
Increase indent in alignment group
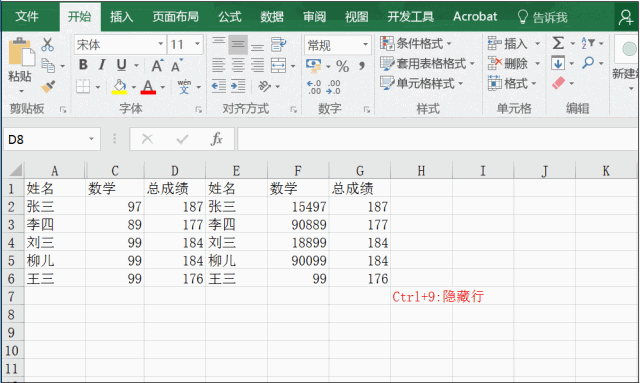[x=238, y=86]
